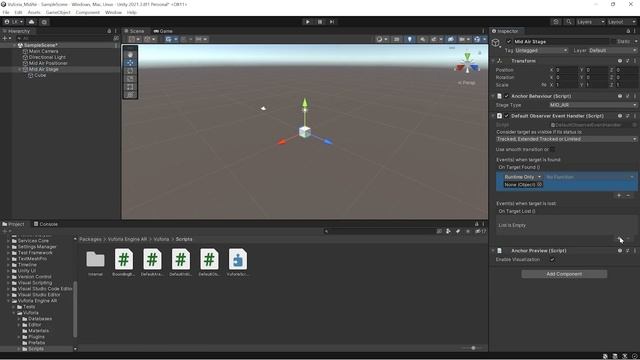
Task: Add an entry to On Target Found list
Action: [x=619, y=196]
